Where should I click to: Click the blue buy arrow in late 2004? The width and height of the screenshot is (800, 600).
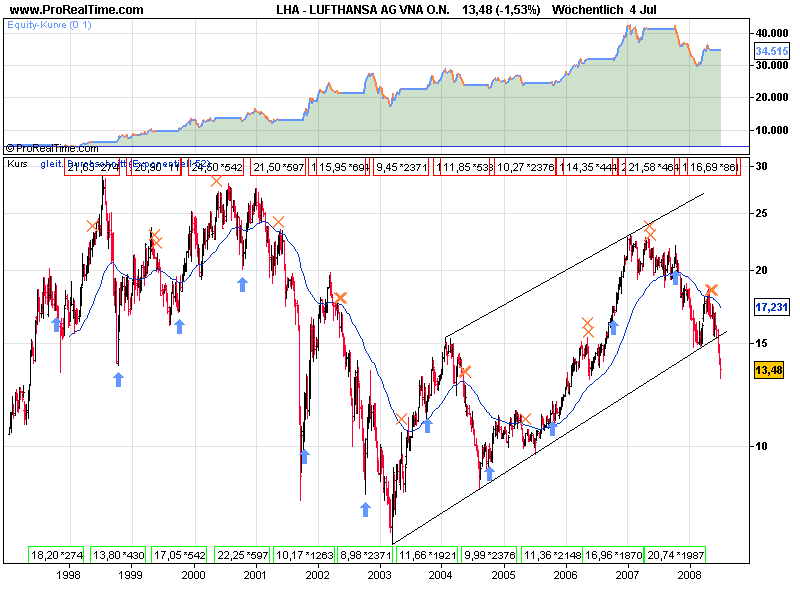pos(489,472)
